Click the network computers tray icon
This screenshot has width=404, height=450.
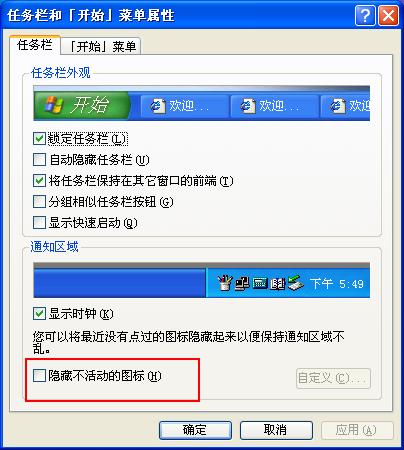(242, 284)
